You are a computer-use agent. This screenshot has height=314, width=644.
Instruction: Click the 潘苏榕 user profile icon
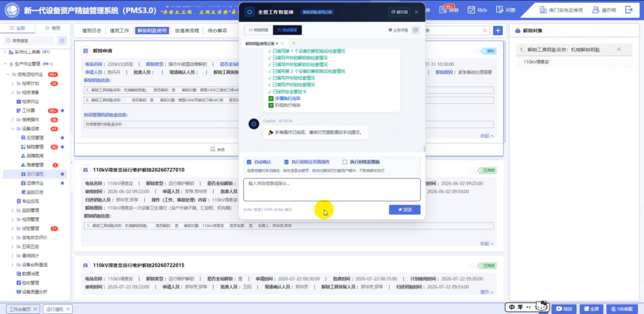pos(595,10)
